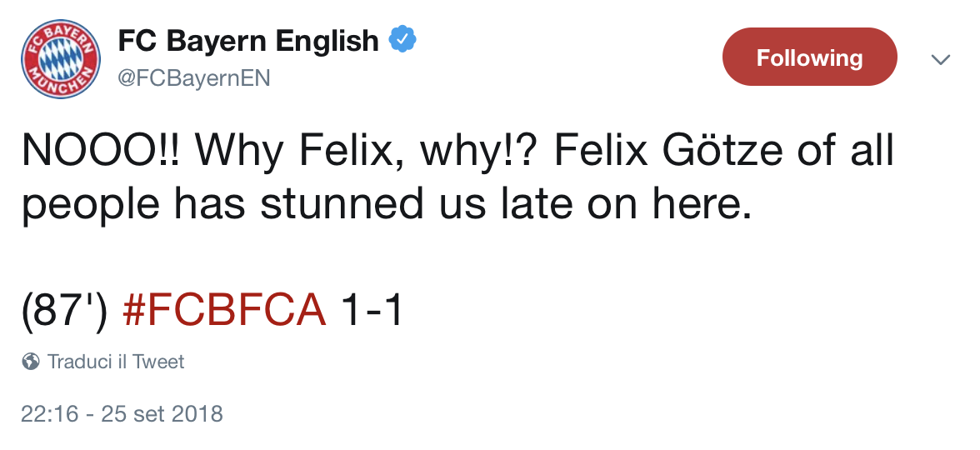Viewport: 980px width, 450px height.
Task: Click the globe icon beside Traduci il Tweet
Action: 32,362
